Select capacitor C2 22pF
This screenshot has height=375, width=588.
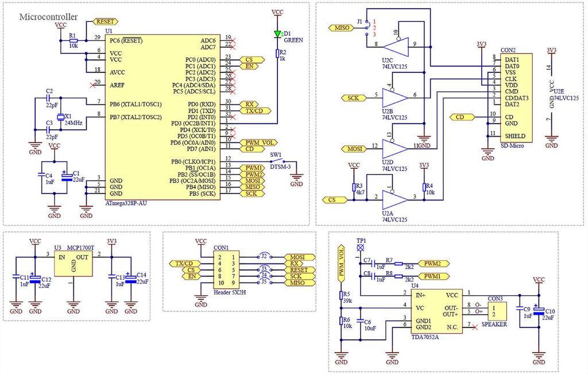click(48, 98)
